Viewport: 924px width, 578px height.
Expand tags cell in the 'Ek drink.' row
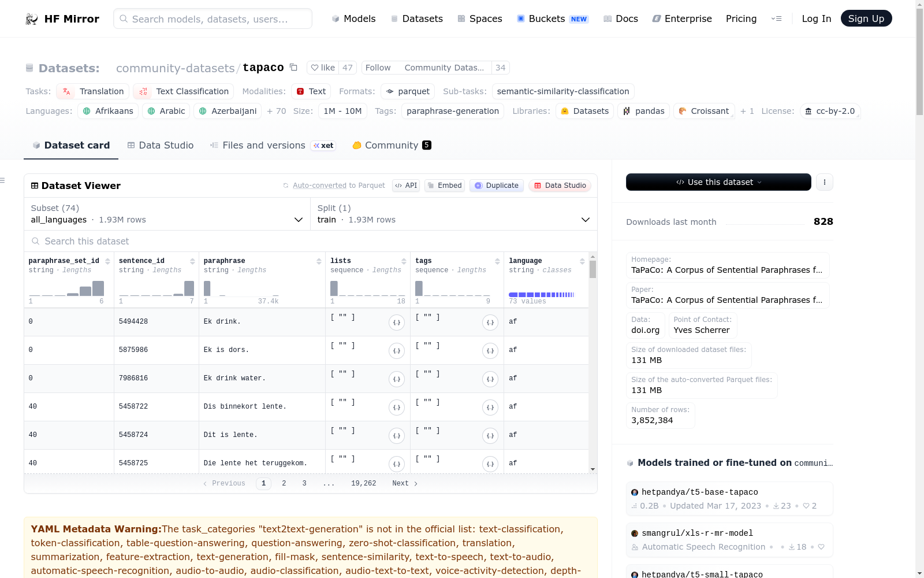click(x=490, y=323)
